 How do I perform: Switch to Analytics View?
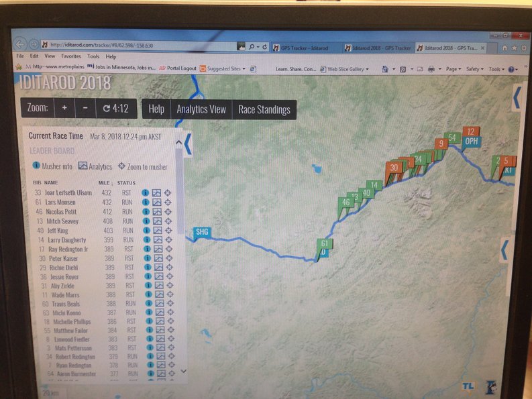pos(201,109)
